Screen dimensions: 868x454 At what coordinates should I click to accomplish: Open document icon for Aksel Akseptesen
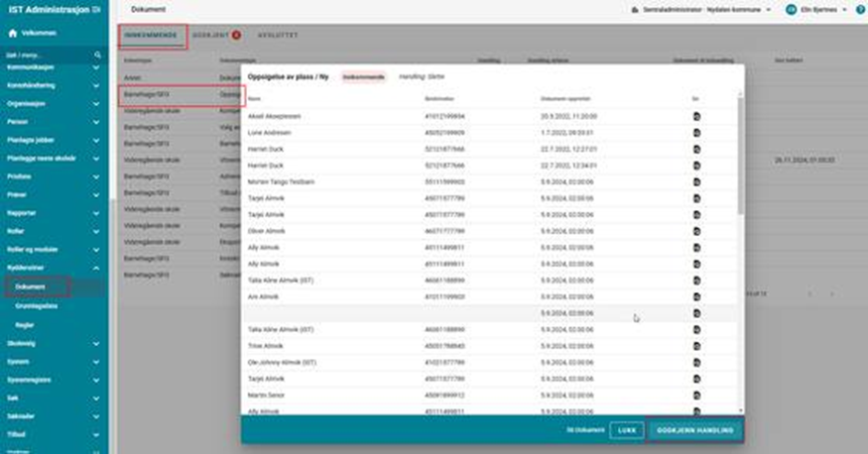[696, 116]
